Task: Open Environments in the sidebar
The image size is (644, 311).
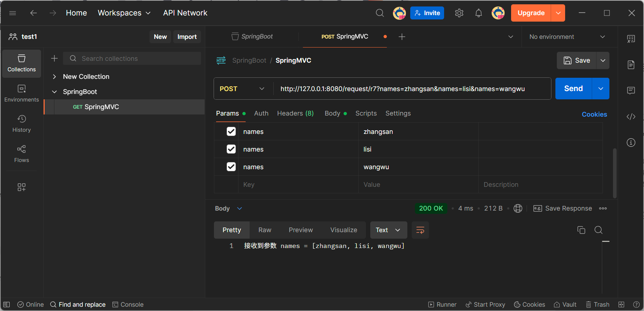Action: [x=22, y=93]
